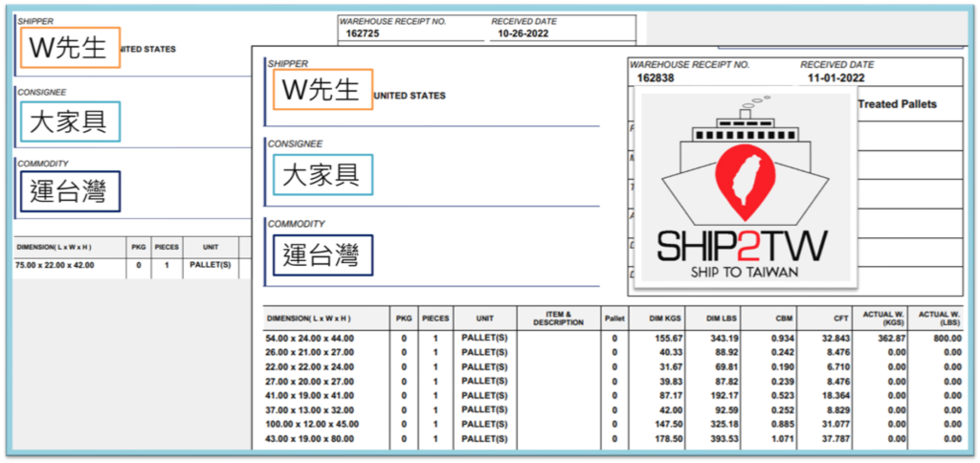This screenshot has width=980, height=463.
Task: Click DIM KGS value 178.50
Action: [668, 439]
